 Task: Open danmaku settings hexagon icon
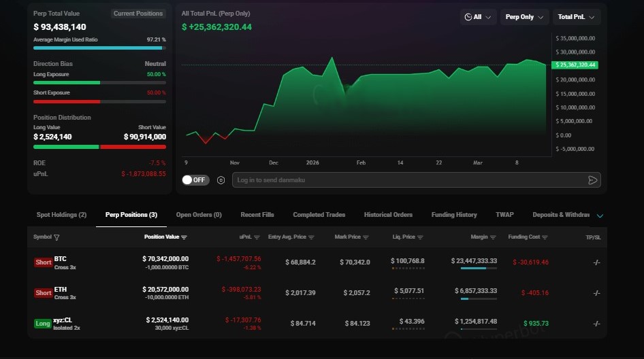221,180
